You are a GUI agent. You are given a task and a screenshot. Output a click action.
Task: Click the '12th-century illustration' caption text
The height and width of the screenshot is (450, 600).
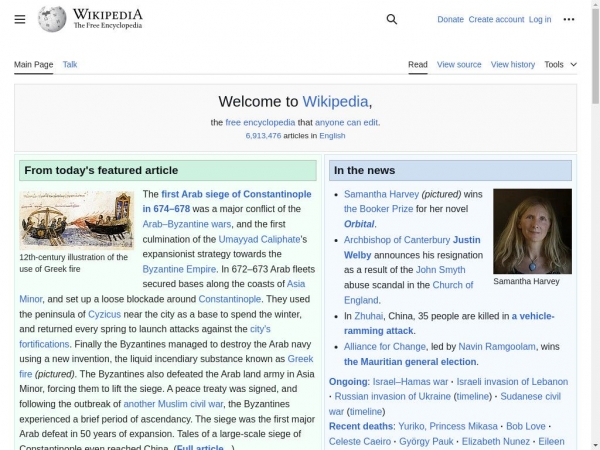pos(73,263)
